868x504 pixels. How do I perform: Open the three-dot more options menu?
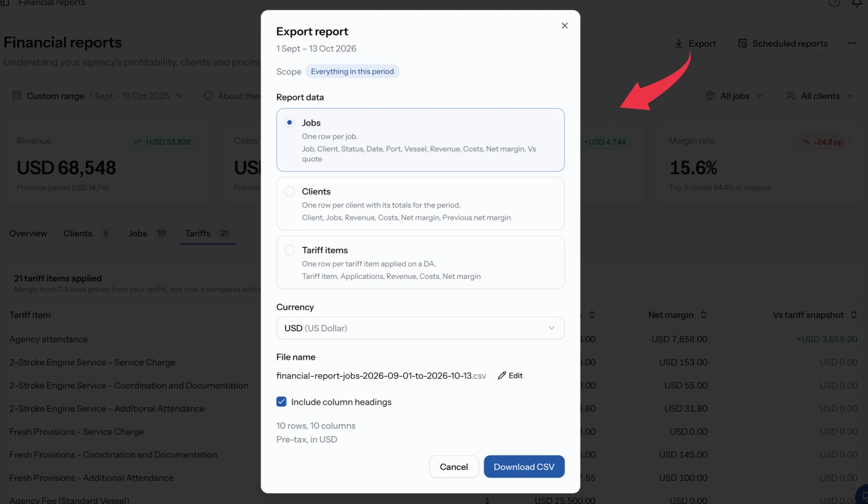click(x=852, y=43)
